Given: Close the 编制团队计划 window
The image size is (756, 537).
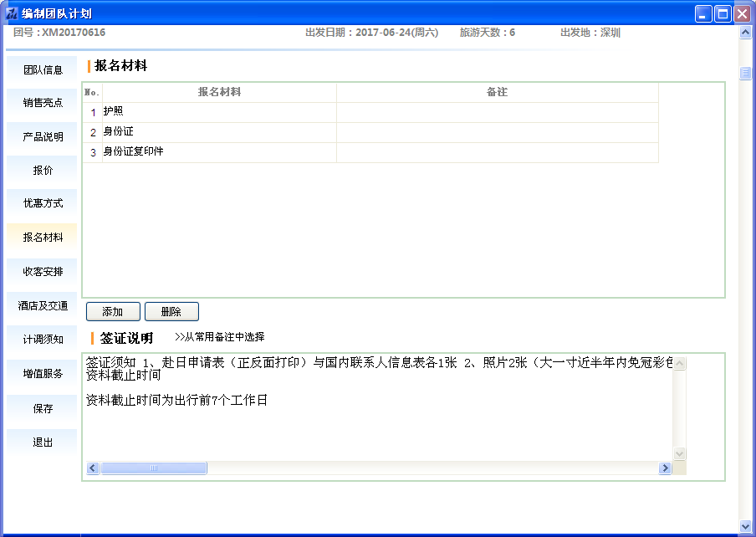Looking at the screenshot, I should coord(742,14).
